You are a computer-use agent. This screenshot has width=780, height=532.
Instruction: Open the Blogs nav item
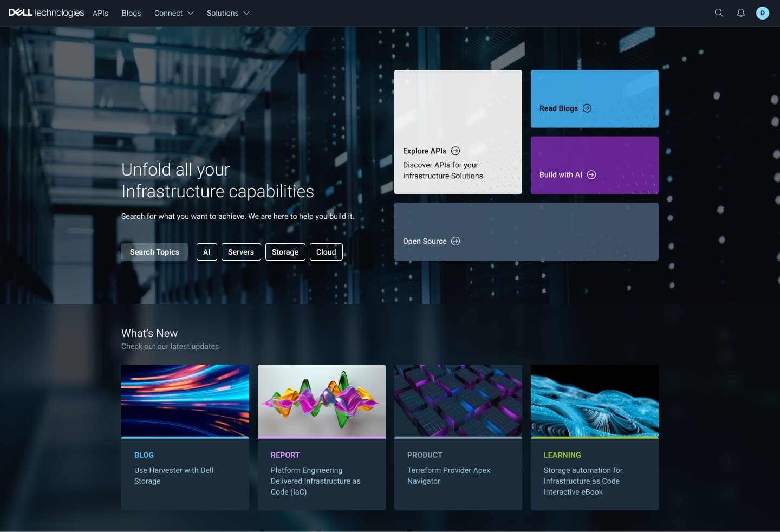(x=131, y=13)
